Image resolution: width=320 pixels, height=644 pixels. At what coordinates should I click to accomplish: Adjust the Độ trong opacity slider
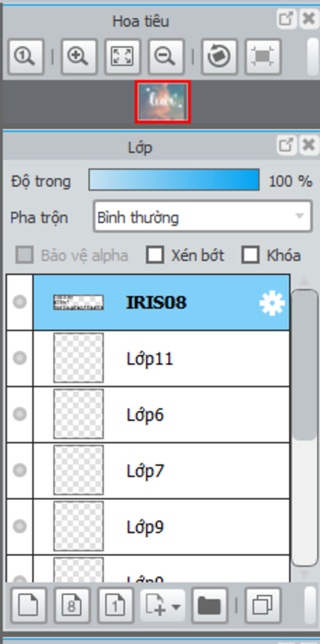click(x=174, y=180)
